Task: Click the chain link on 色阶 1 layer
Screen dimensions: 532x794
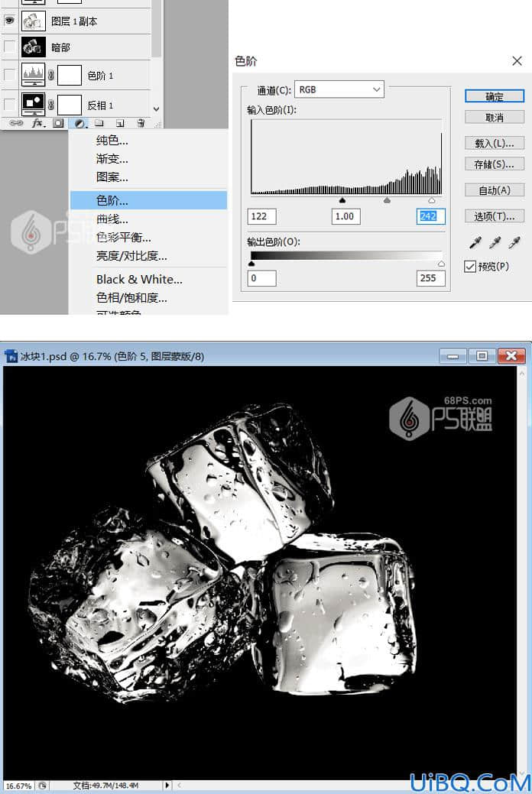Action: pyautogui.click(x=51, y=76)
